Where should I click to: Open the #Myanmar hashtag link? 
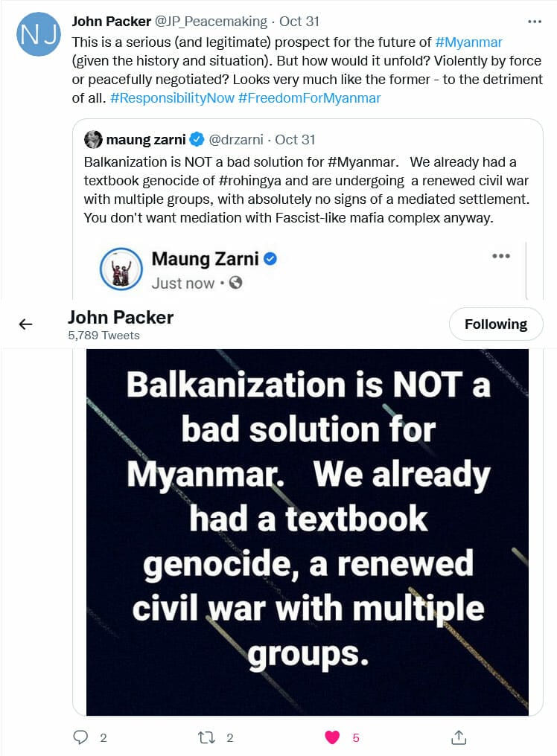(468, 42)
